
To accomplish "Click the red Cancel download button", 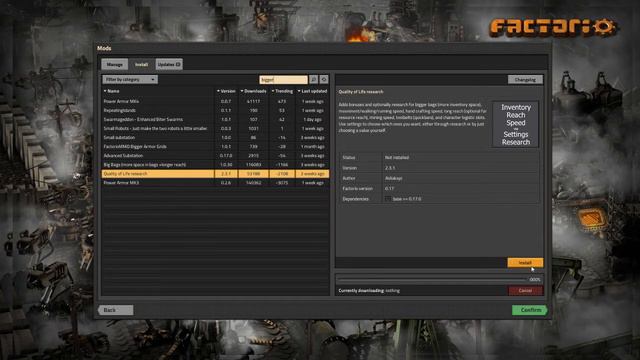I will coord(525,291).
